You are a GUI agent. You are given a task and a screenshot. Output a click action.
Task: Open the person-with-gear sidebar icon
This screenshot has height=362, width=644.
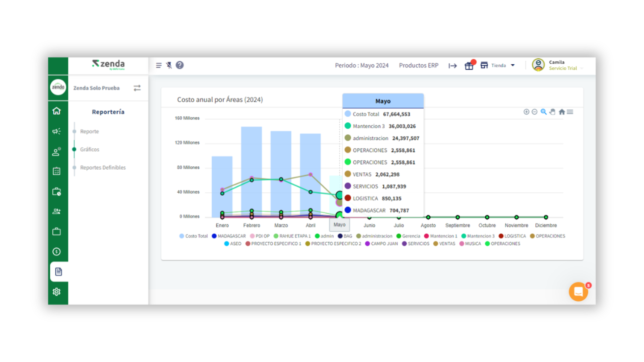tap(57, 152)
